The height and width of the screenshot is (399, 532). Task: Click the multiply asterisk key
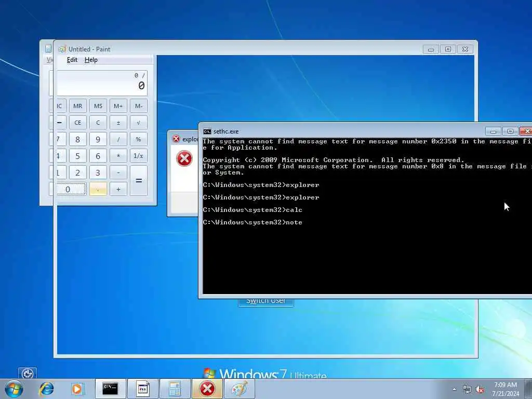[118, 156]
